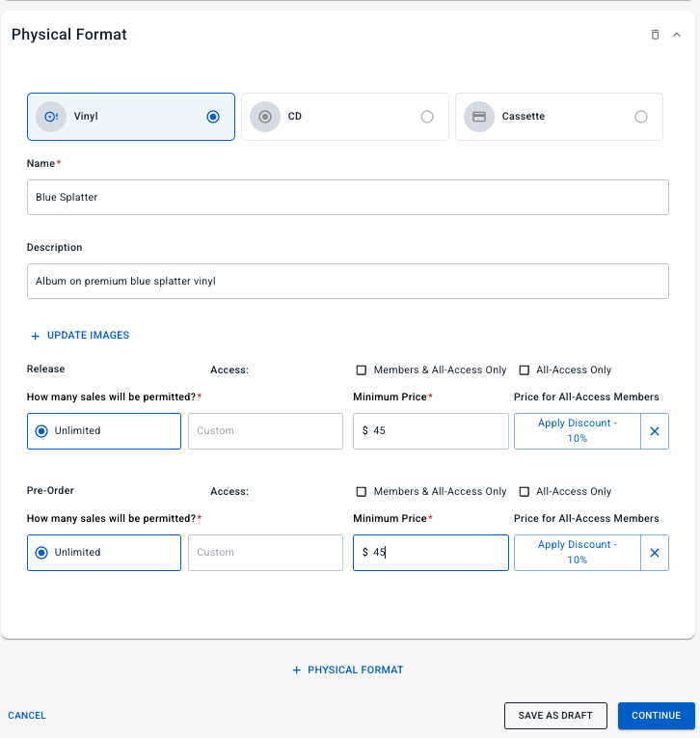Enable Members & All-Access Only for Release
The height and width of the screenshot is (738, 700).
click(362, 370)
